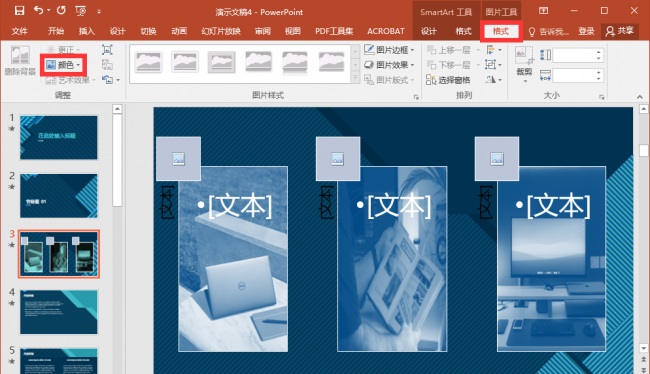Click middle SmartArt picture placeholder icon
This screenshot has height=374, width=650.
338,159
